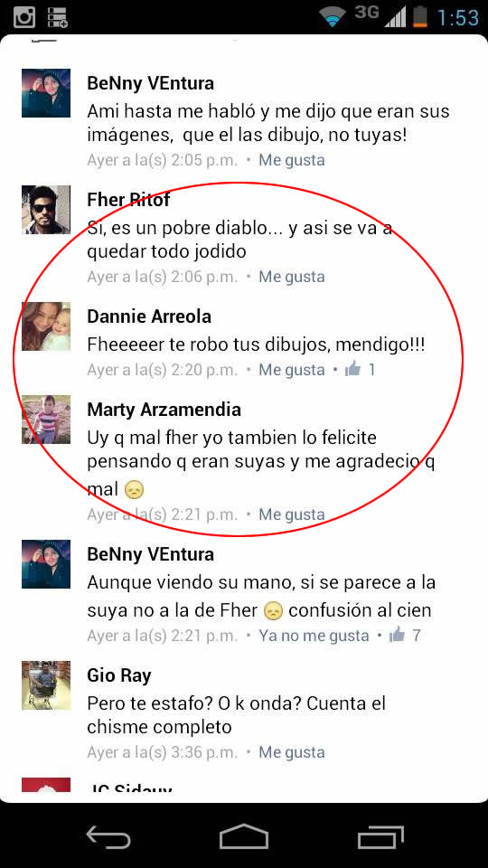Image resolution: width=488 pixels, height=868 pixels.
Task: Tap the Android back navigation icon
Action: pyautogui.click(x=108, y=836)
